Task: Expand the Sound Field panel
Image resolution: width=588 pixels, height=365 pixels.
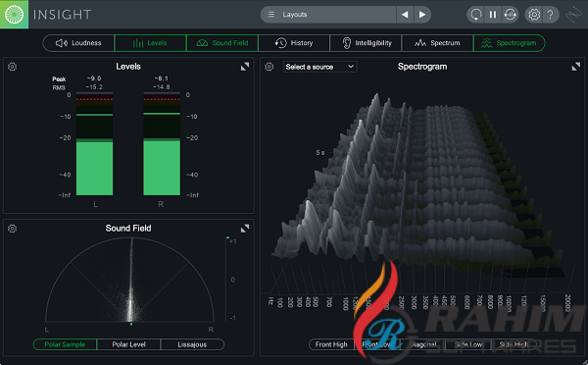Action: [x=245, y=229]
